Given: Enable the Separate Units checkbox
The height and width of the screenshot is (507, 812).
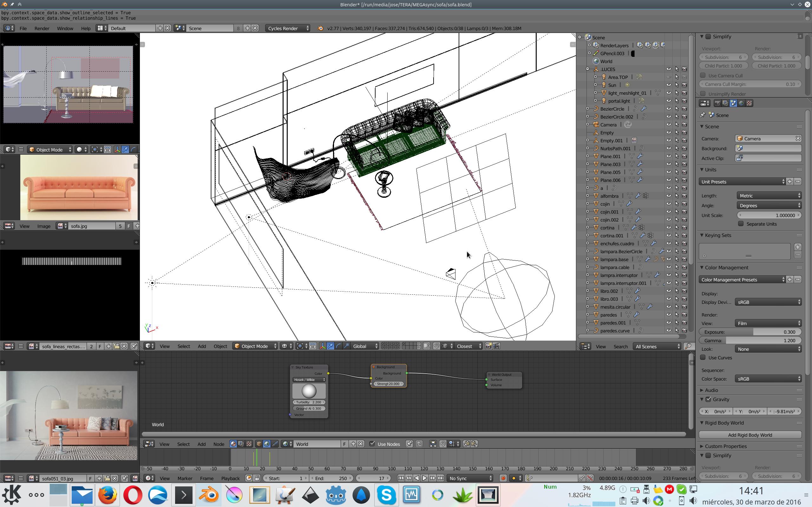Looking at the screenshot, I should click(741, 224).
